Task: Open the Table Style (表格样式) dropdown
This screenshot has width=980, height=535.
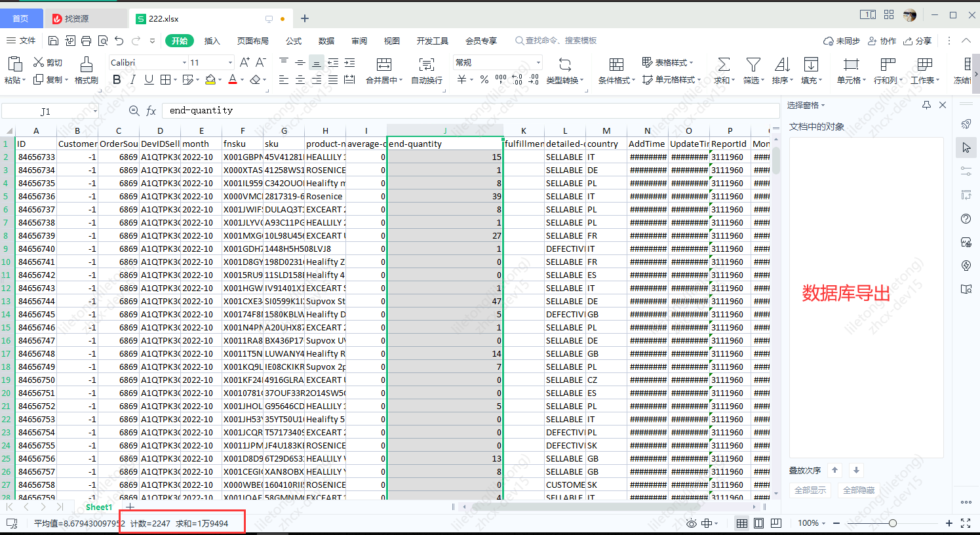Action: point(667,62)
